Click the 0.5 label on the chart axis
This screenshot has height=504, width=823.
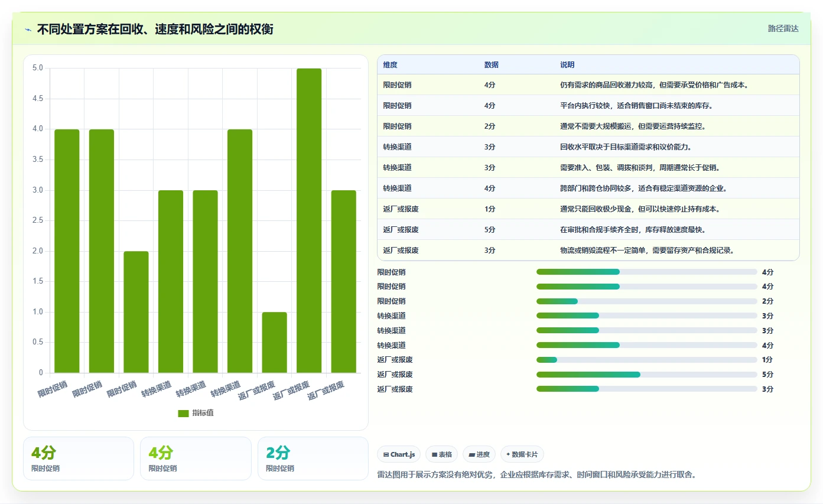[37, 342]
